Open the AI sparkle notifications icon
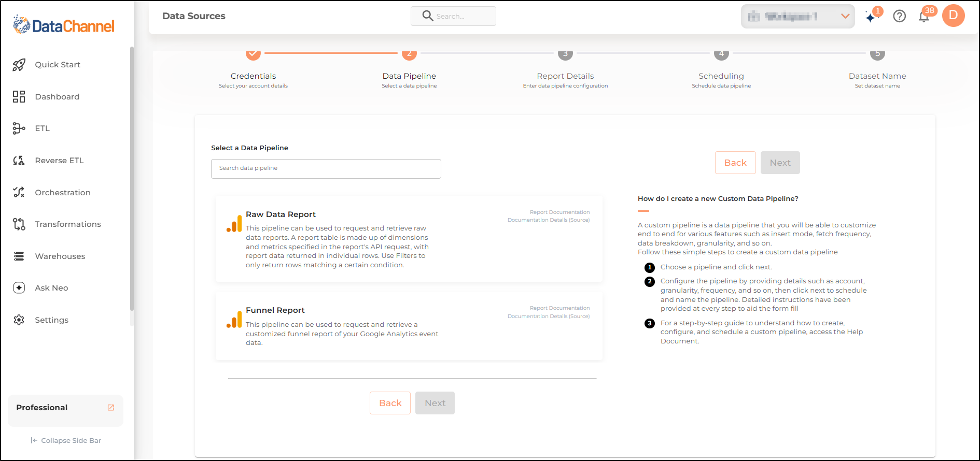Screen dimensions: 980x461 [871, 17]
